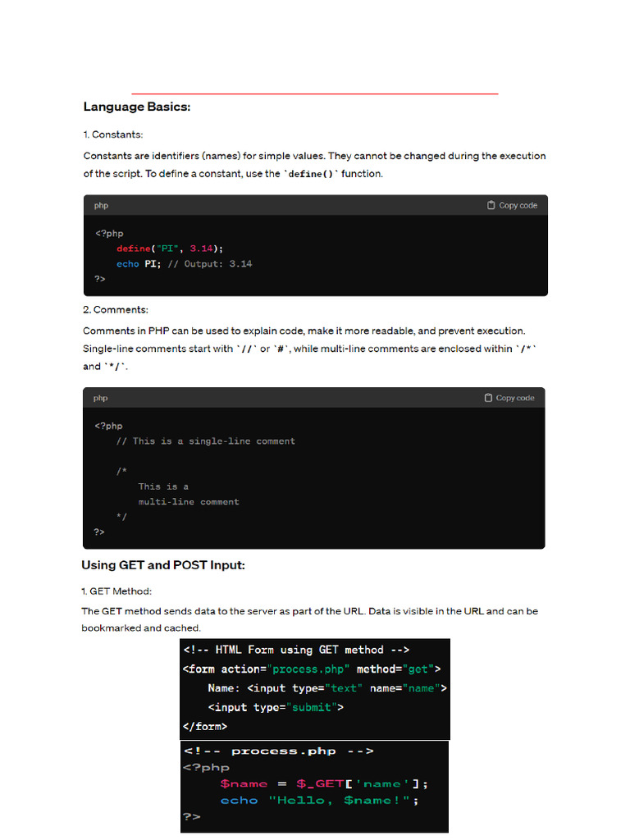The width and height of the screenshot is (630, 840).
Task: Click the clipboard icon above the define PI code
Action: [x=491, y=205]
